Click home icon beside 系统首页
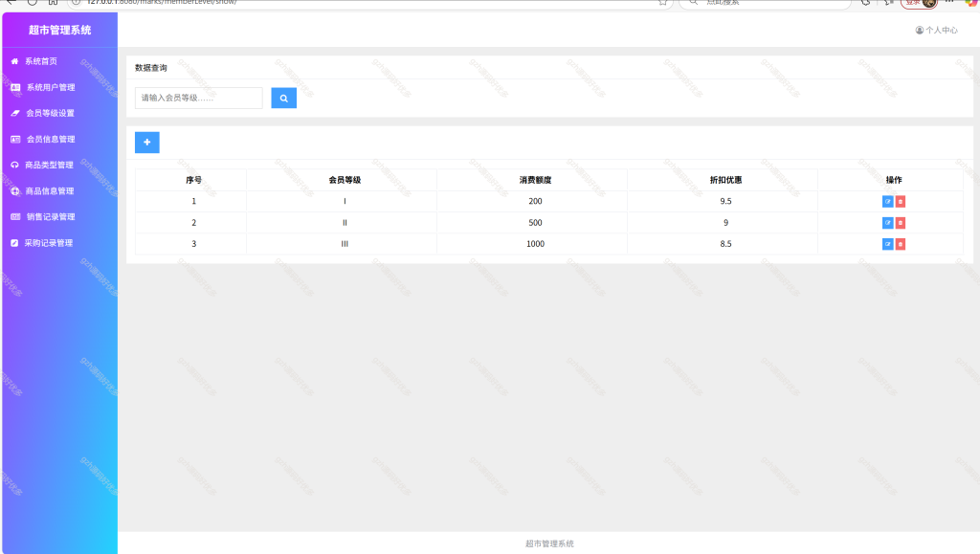Viewport: 980px width, 554px height. 15,61
